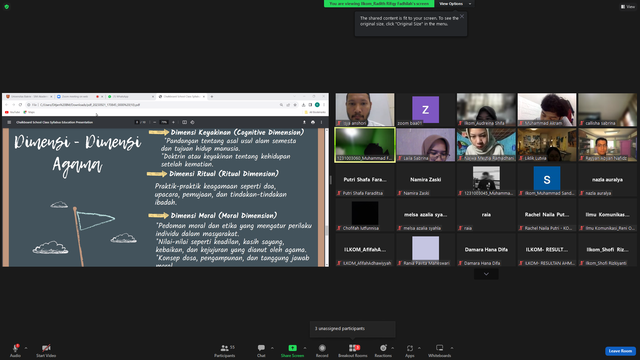Select Laila Sabrina's video tile
640x360 pixels.
point(425,145)
